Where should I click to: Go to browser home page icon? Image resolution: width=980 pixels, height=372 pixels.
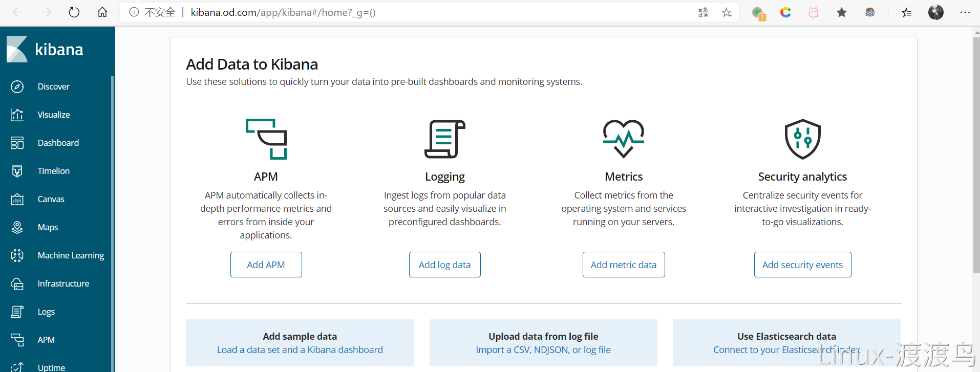tap(102, 12)
